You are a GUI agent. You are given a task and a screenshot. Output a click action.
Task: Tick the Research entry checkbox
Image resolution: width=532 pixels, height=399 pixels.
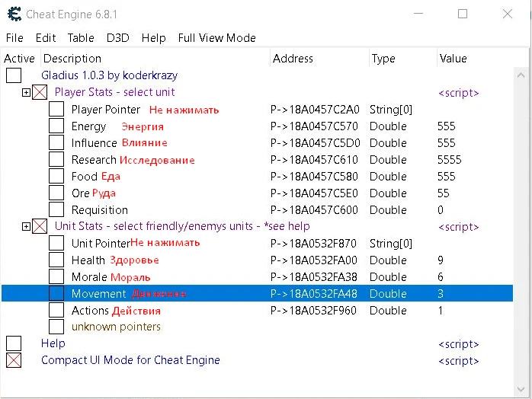click(x=56, y=160)
